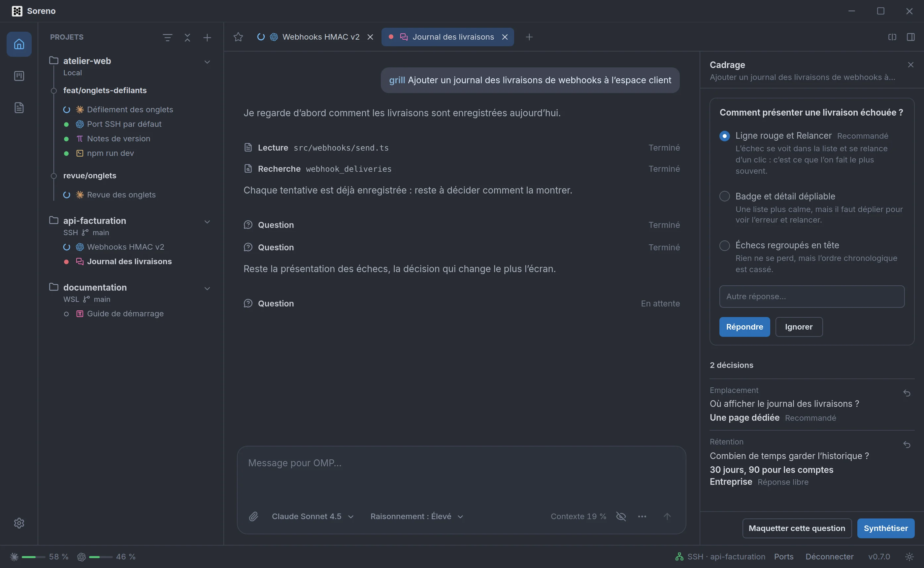Select Échecs regroupés en tête option

coord(725,246)
